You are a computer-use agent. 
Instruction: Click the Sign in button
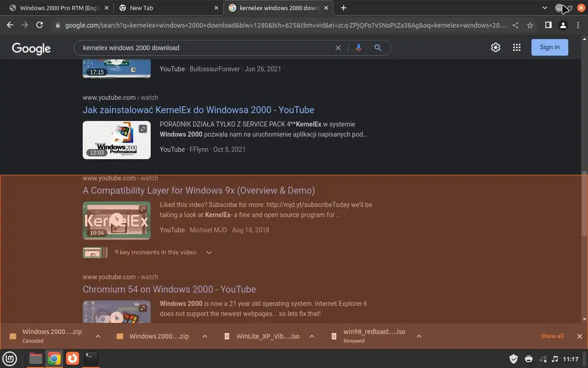[x=550, y=47]
